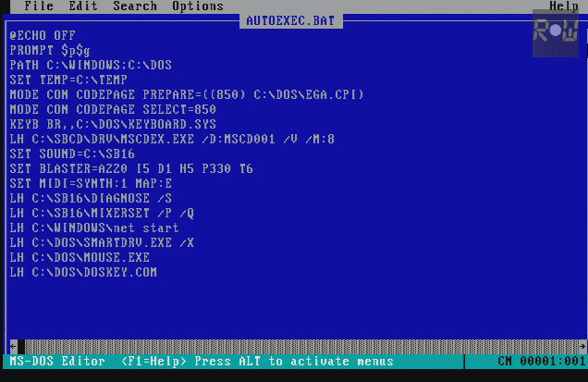Click the SET TEMP=C:\TEMP line
The height and width of the screenshot is (382, 588).
pos(68,80)
